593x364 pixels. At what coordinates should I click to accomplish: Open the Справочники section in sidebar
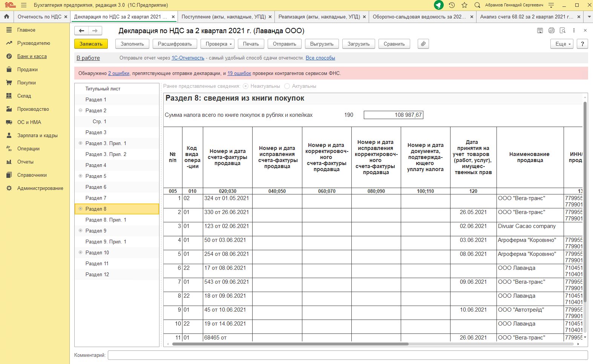point(32,175)
